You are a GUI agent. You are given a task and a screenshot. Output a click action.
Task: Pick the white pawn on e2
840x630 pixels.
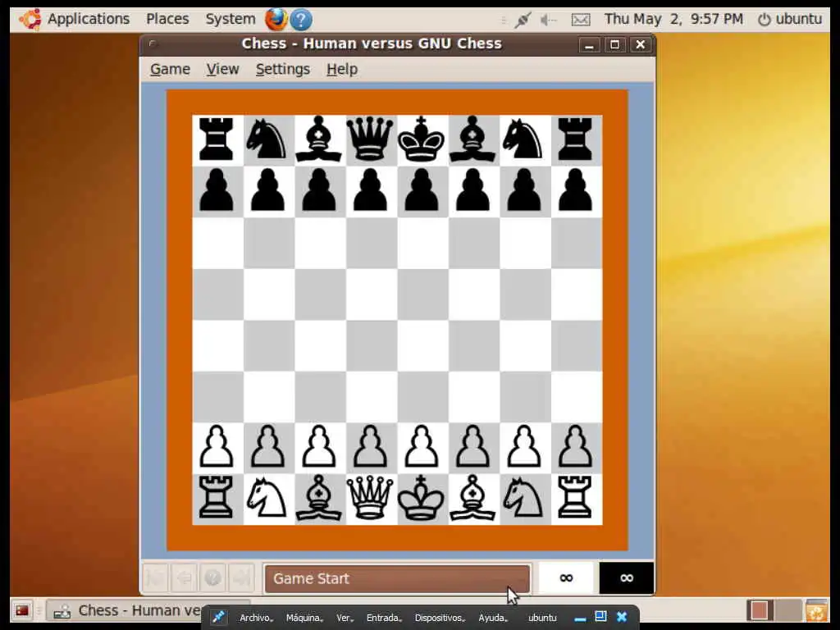(x=422, y=446)
